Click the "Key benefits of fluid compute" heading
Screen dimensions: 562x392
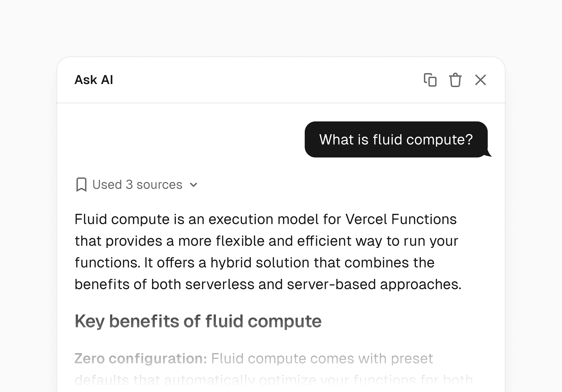(198, 321)
